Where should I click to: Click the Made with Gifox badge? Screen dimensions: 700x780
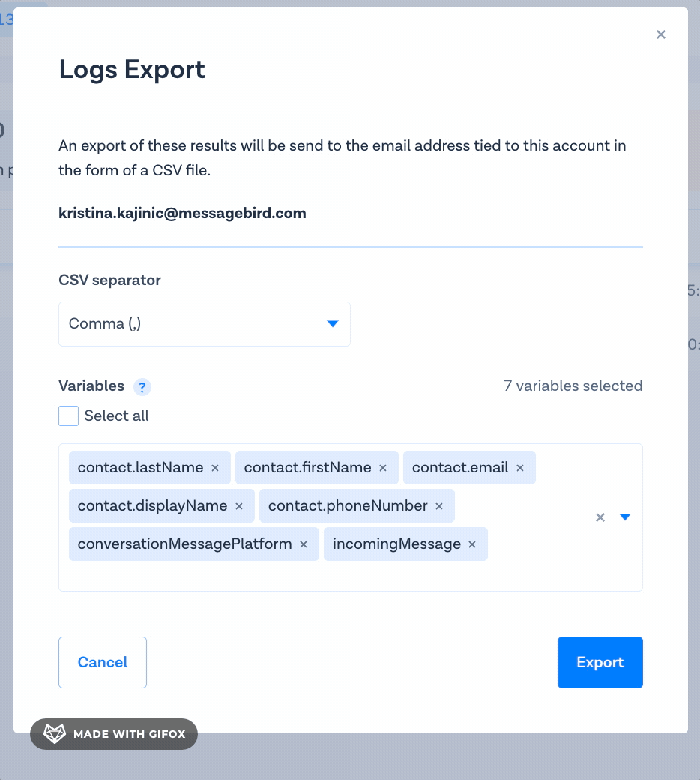click(114, 734)
